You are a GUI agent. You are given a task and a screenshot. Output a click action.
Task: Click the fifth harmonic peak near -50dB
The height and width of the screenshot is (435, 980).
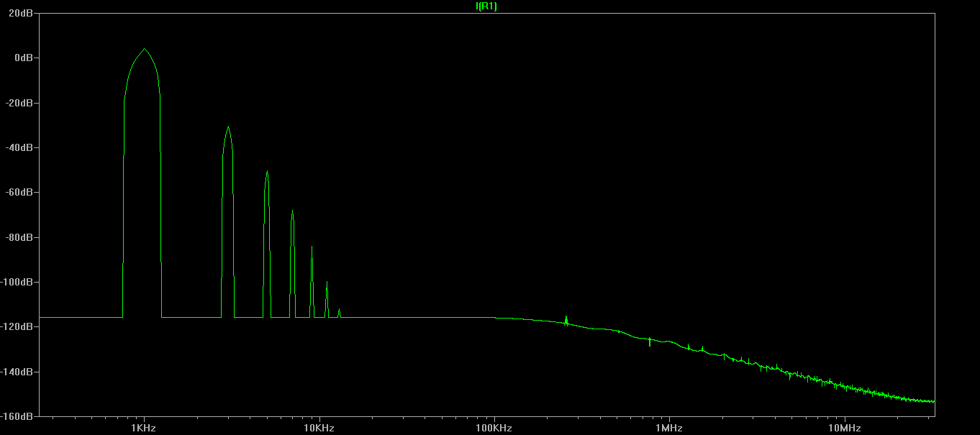tap(267, 173)
